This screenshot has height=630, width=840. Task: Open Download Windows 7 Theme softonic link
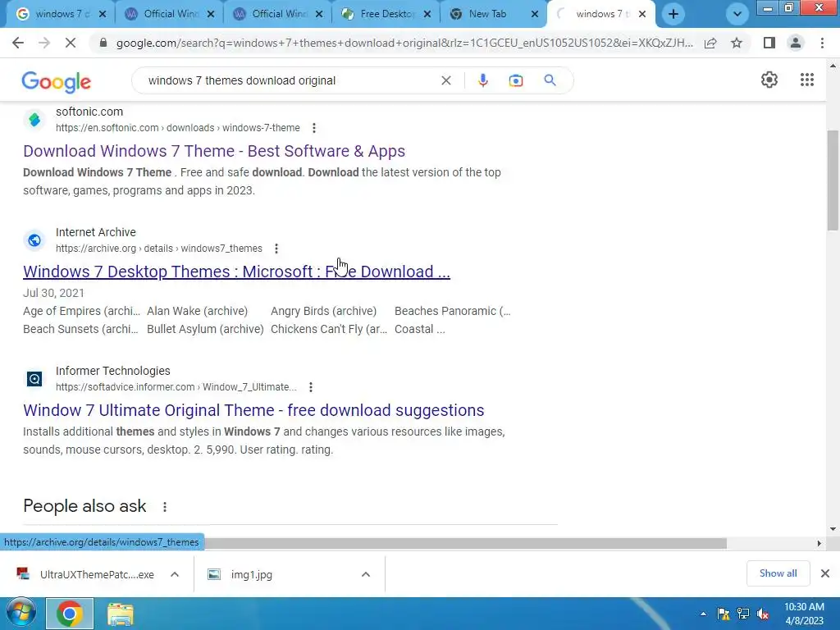[x=214, y=151]
